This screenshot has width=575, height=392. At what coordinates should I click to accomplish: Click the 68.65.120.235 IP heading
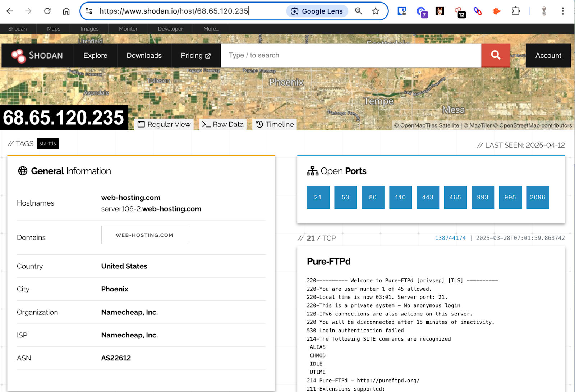tap(64, 117)
